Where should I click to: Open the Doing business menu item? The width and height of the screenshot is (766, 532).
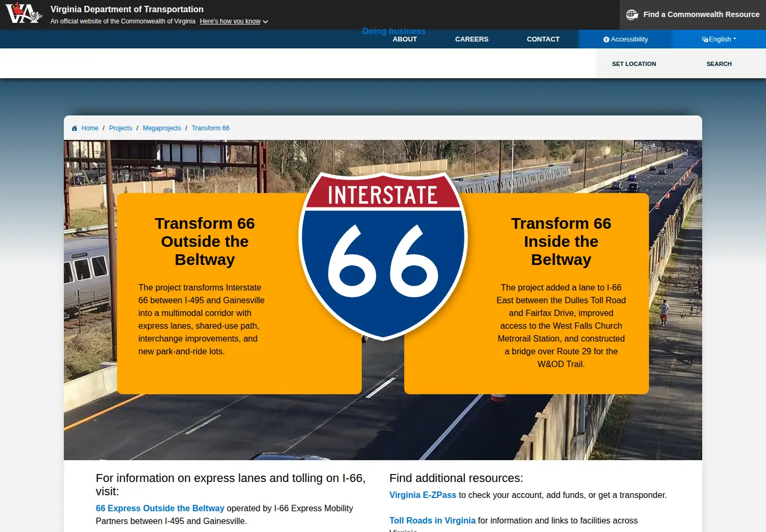[394, 31]
